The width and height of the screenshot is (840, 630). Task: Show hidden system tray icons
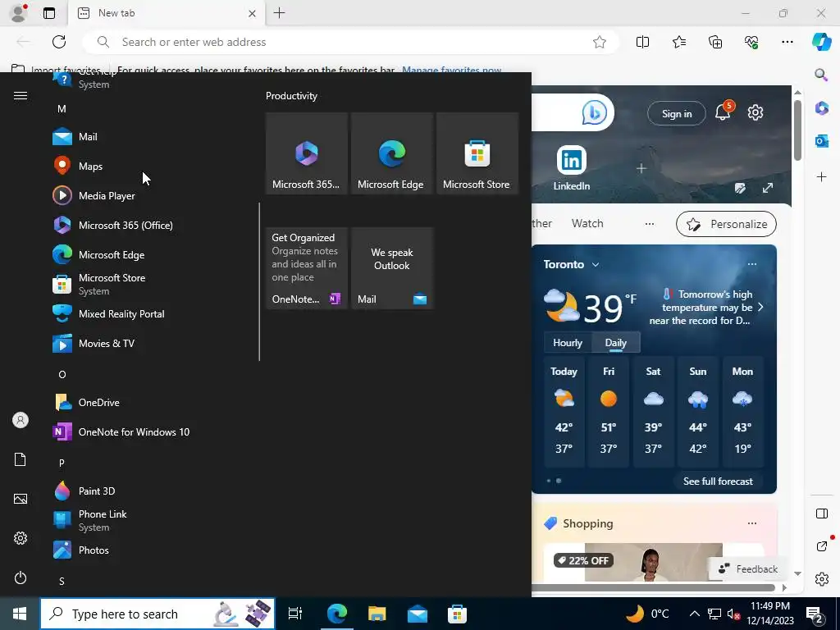coord(694,614)
